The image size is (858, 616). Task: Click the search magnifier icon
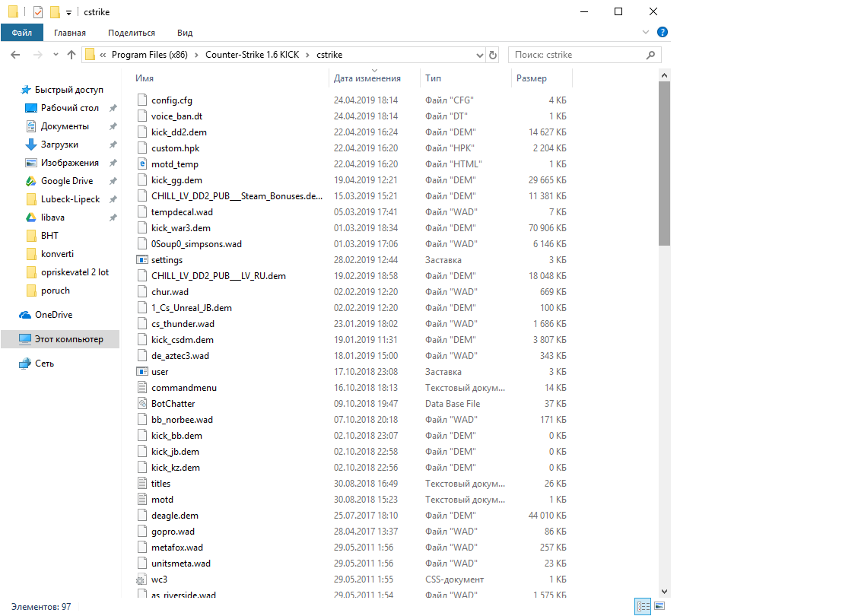click(650, 55)
